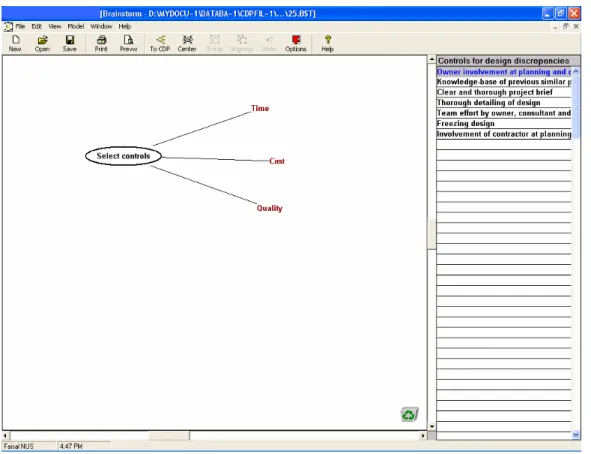The width and height of the screenshot is (591, 454).
Task: Close the Brainstorm application window
Action: pos(574,14)
